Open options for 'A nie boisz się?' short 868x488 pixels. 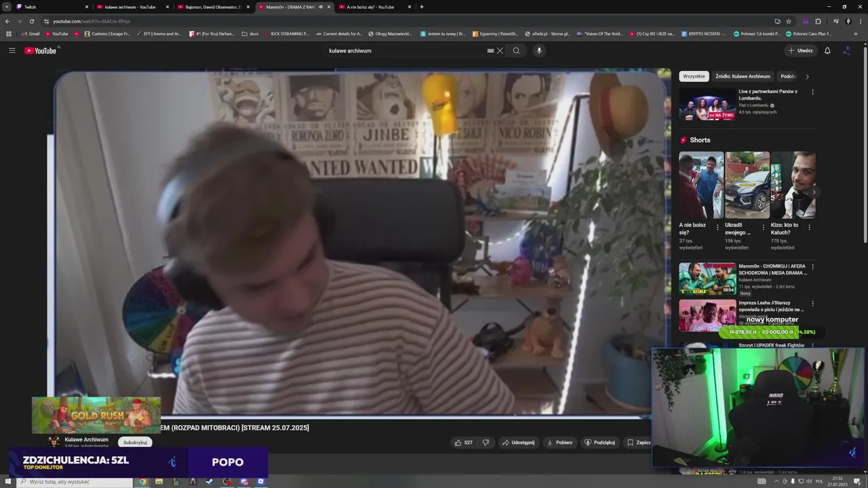pos(717,228)
